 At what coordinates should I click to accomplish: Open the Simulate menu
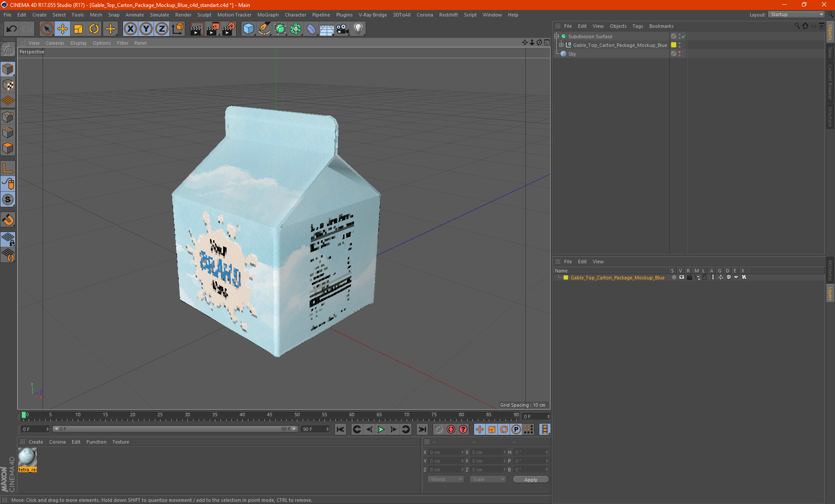(x=159, y=15)
